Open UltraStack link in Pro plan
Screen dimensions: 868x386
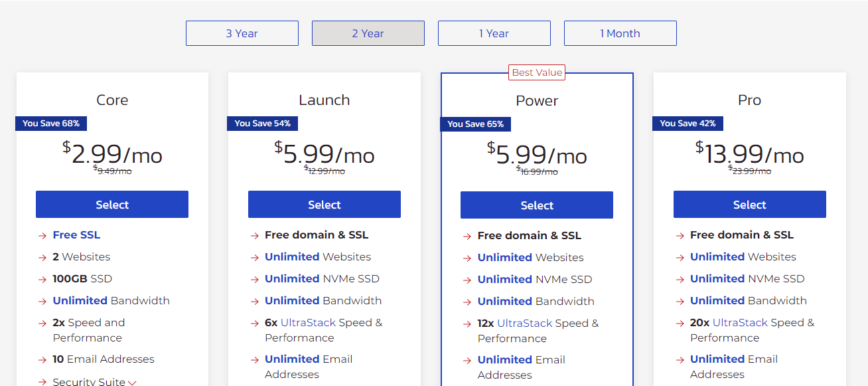tap(740, 322)
